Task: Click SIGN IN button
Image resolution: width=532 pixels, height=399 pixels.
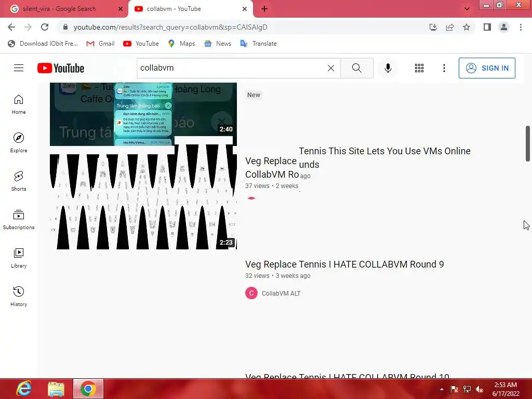Action: pos(487,68)
